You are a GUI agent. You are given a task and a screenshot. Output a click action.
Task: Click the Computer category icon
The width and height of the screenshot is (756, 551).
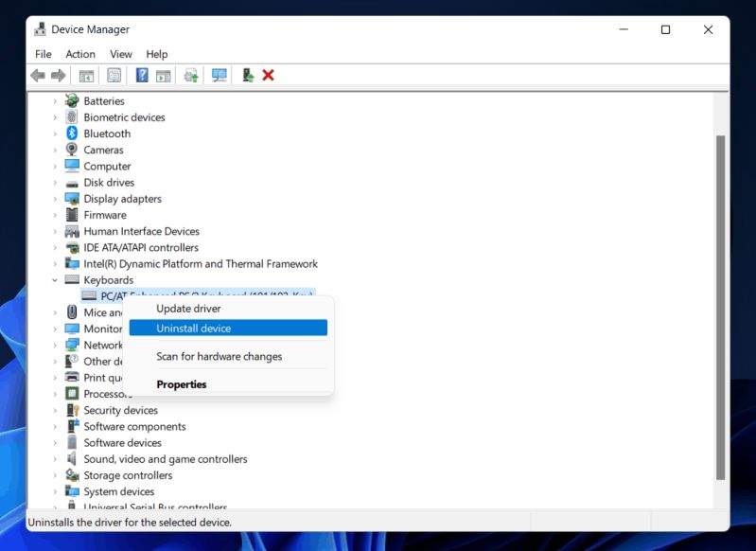coord(72,166)
